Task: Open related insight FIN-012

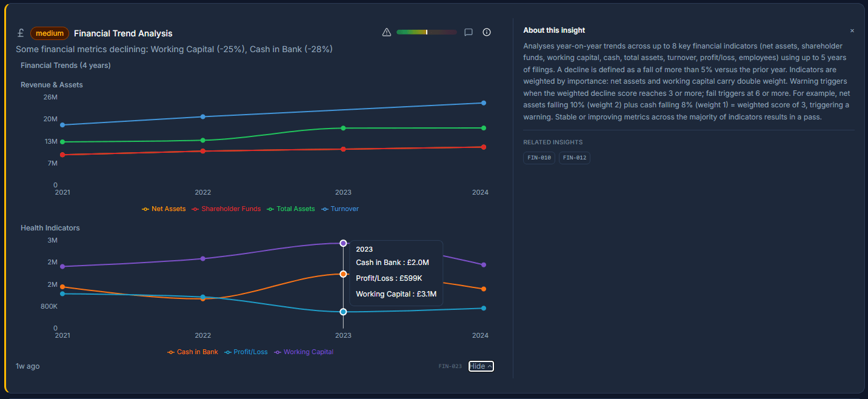Action: click(575, 158)
